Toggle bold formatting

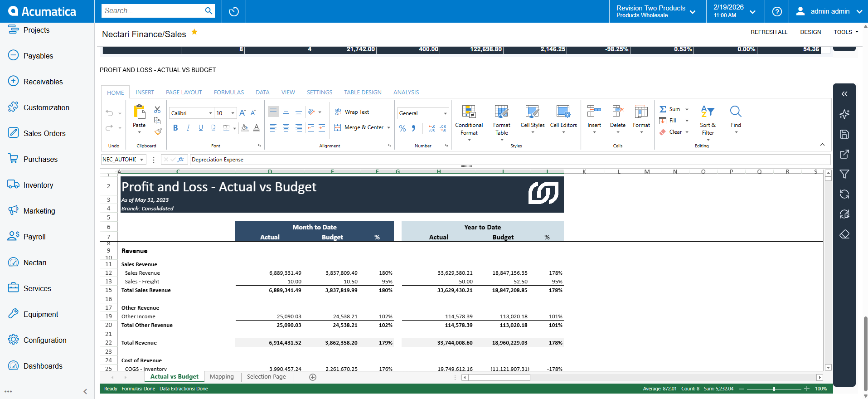tap(175, 128)
